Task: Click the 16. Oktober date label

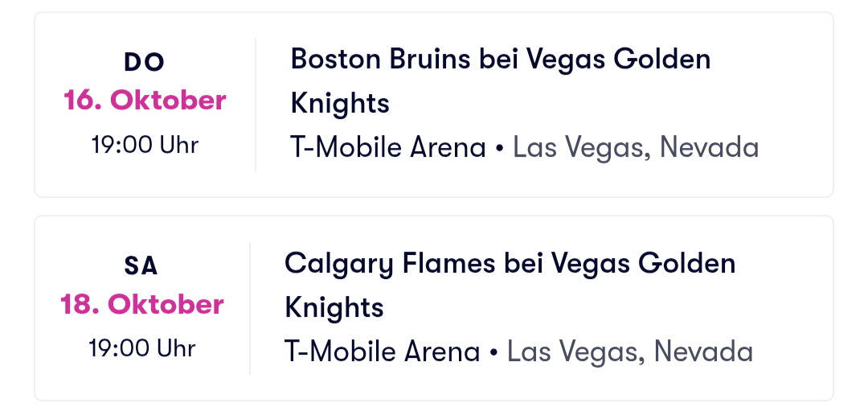Action: pyautogui.click(x=145, y=101)
